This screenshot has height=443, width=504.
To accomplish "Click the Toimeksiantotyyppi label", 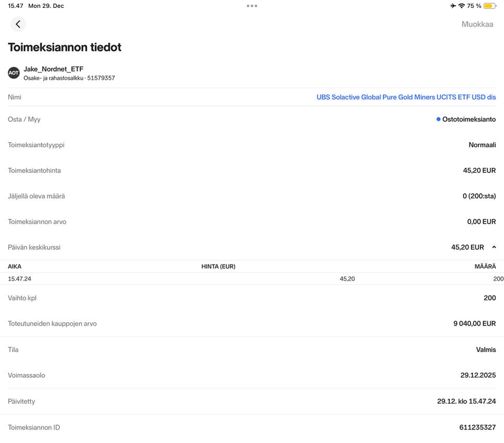I will 36,145.
